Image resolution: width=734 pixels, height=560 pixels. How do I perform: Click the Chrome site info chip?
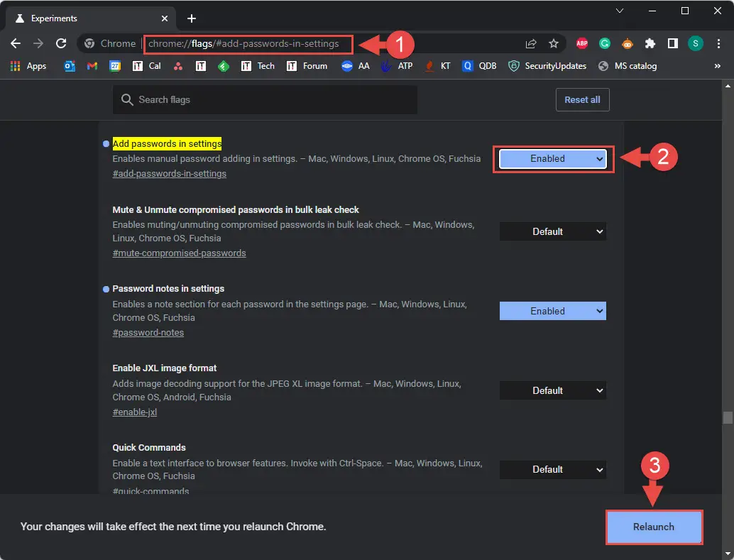tap(110, 43)
